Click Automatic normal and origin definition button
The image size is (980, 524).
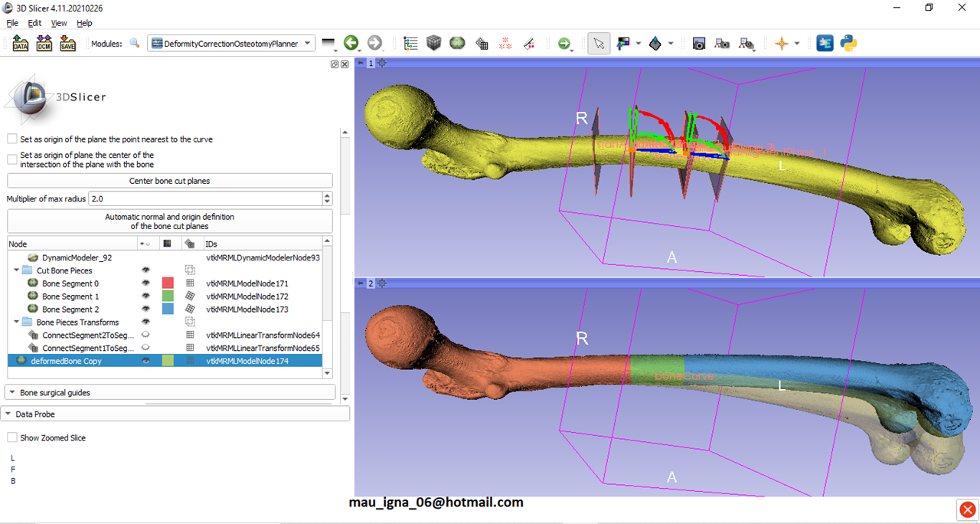[x=170, y=221]
